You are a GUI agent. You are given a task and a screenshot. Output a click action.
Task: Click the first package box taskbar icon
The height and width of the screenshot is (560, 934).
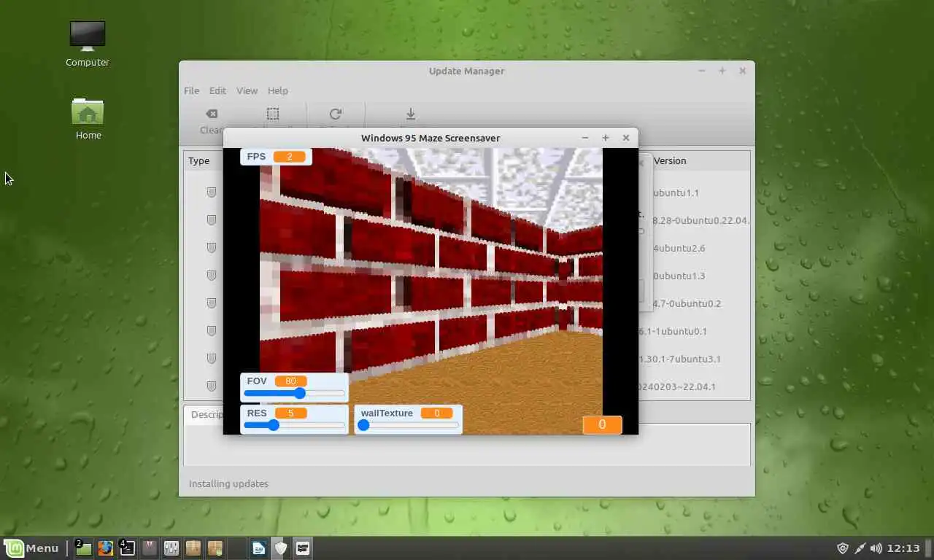(193, 548)
